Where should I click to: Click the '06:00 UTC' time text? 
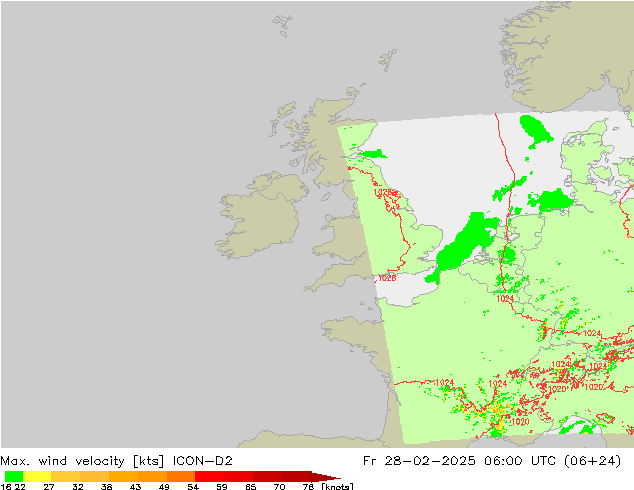click(520, 461)
